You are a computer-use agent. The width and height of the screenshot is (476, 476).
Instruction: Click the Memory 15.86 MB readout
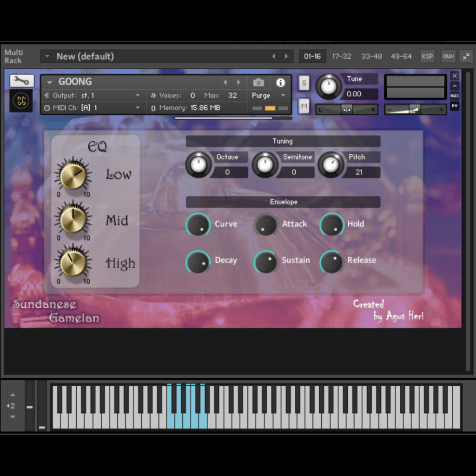pos(190,107)
